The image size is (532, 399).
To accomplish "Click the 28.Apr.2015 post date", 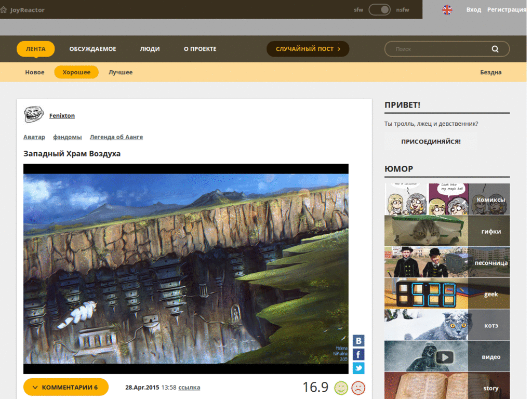I will (x=142, y=387).
